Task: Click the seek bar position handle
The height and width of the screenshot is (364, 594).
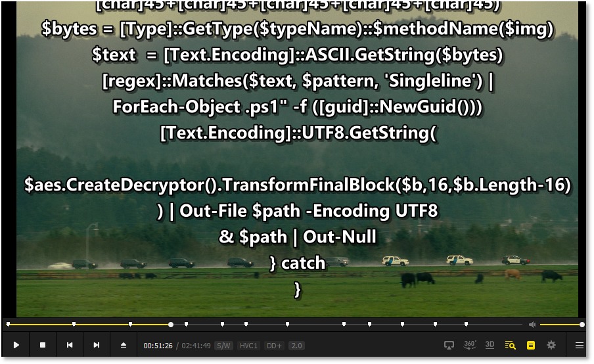Action: click(171, 325)
